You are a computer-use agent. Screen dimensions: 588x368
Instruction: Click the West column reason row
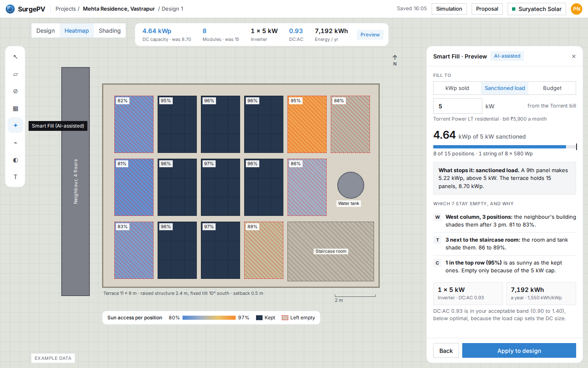click(x=505, y=221)
